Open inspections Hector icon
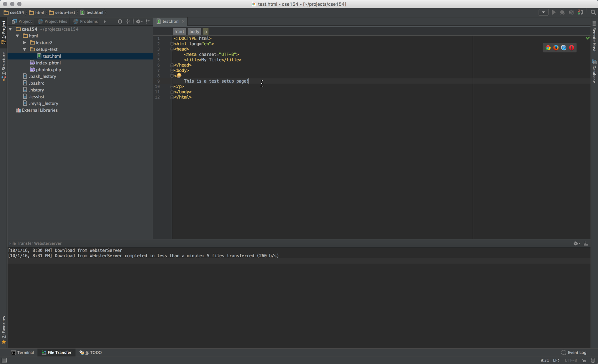The width and height of the screenshot is (598, 364). [x=593, y=360]
